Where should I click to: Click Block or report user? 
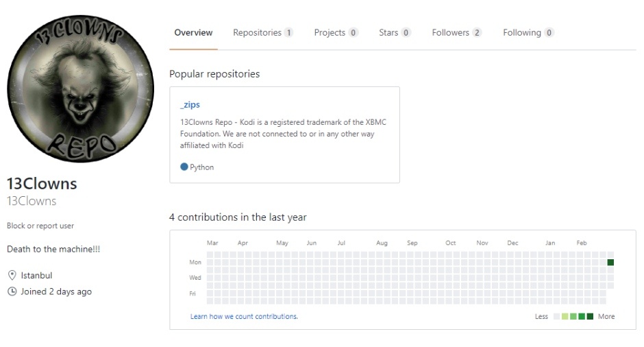point(40,226)
